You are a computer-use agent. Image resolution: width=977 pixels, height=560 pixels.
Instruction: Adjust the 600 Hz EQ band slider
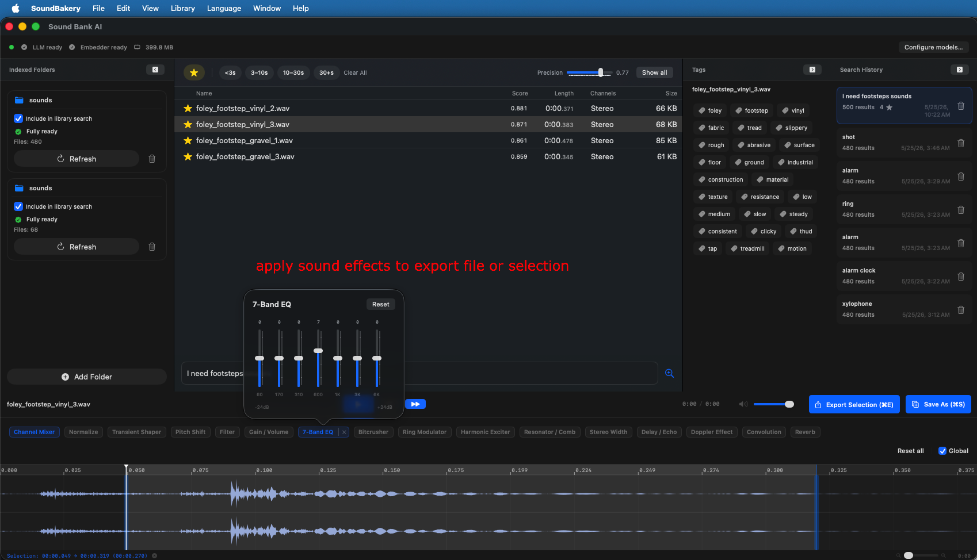click(x=318, y=351)
